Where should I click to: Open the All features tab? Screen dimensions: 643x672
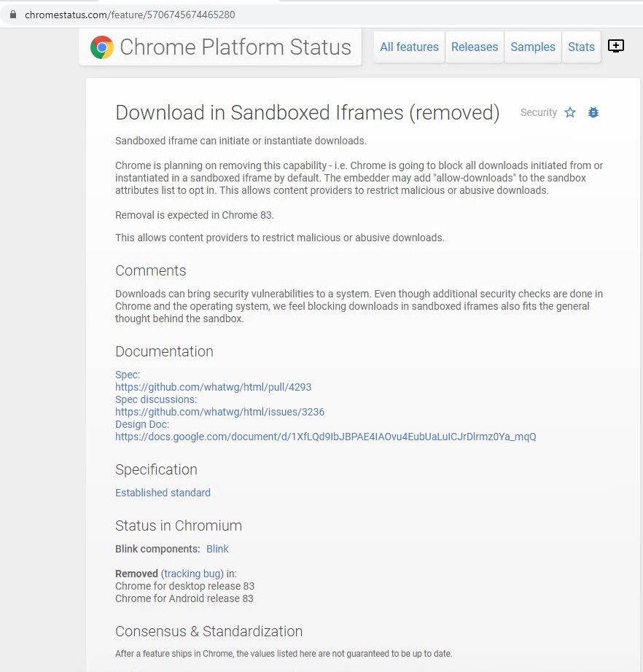[x=409, y=47]
